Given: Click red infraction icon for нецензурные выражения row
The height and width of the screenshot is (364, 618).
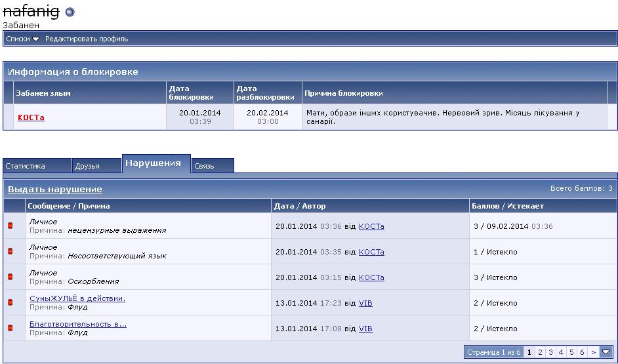Looking at the screenshot, I should pos(10,226).
